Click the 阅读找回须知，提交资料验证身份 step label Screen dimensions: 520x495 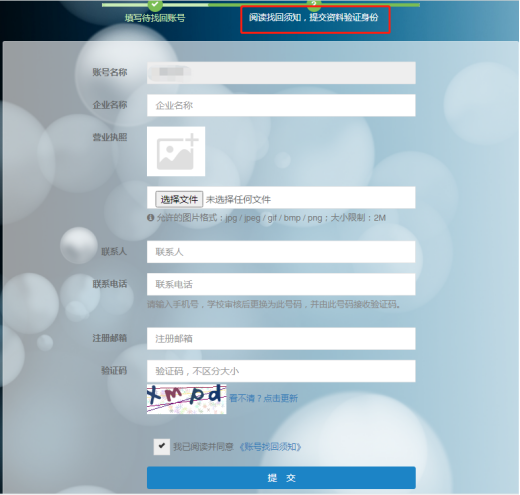[314, 17]
